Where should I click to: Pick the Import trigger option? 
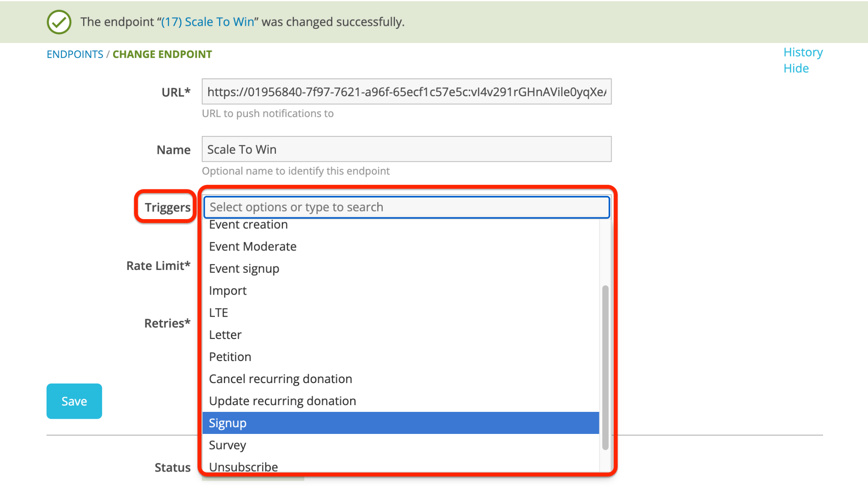point(401,291)
